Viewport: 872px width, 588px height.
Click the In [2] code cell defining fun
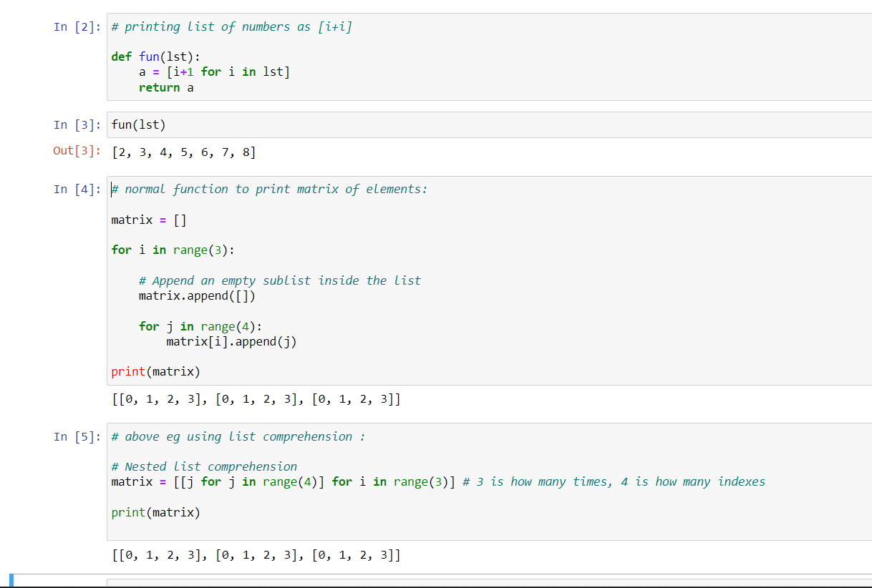click(x=489, y=57)
